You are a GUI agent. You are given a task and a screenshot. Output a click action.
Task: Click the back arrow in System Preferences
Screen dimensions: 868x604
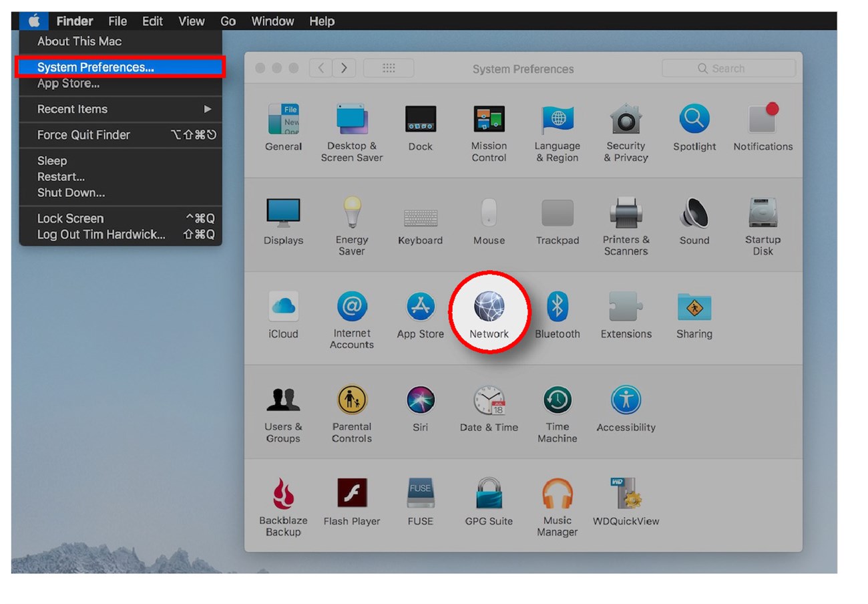coord(321,68)
